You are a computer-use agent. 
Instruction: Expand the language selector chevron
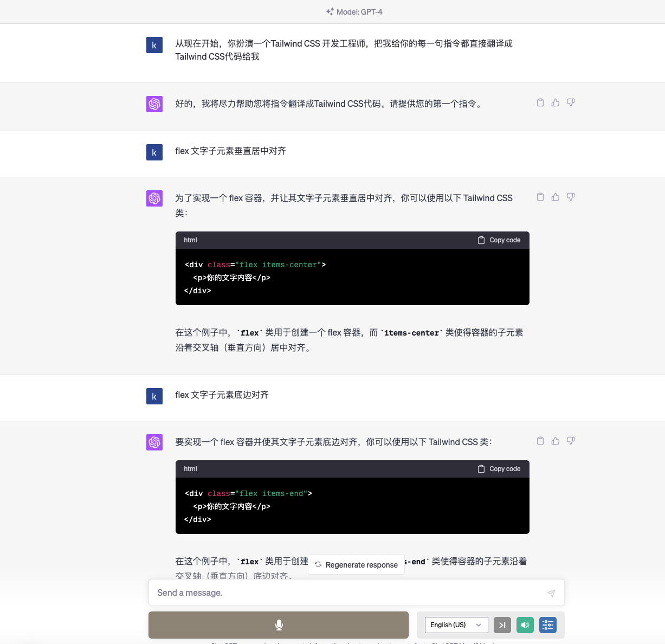pos(479,625)
